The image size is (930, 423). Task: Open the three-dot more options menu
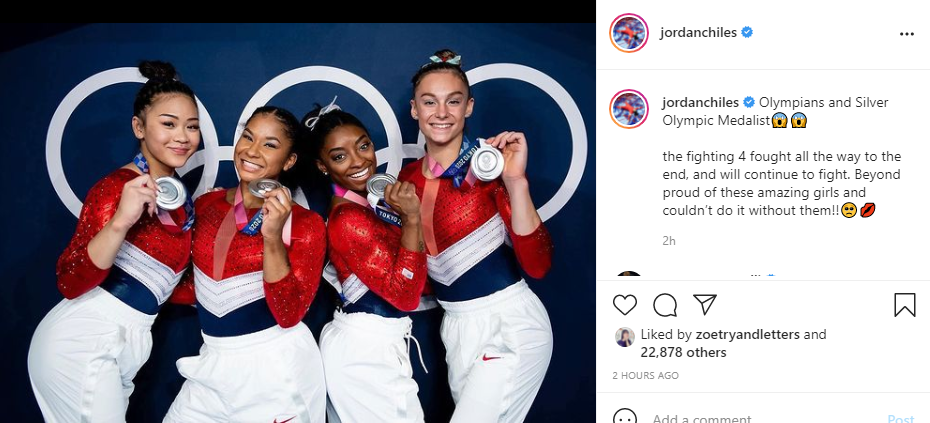[x=907, y=34]
